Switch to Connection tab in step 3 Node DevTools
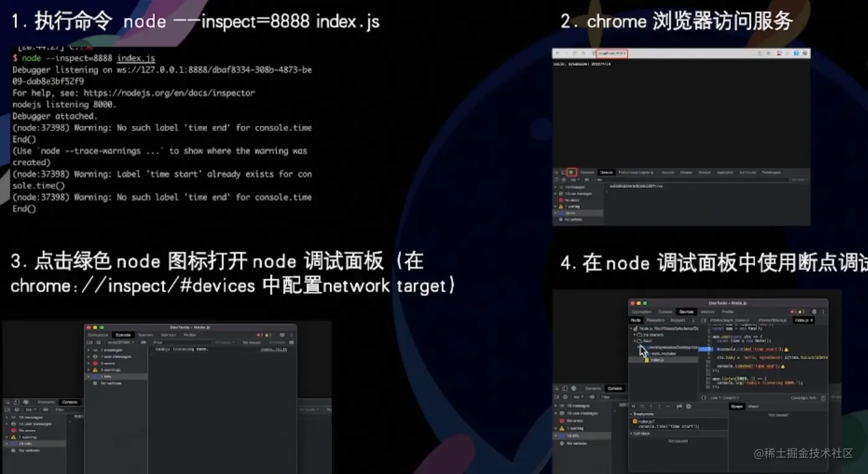This screenshot has width=868, height=474. coord(98,335)
